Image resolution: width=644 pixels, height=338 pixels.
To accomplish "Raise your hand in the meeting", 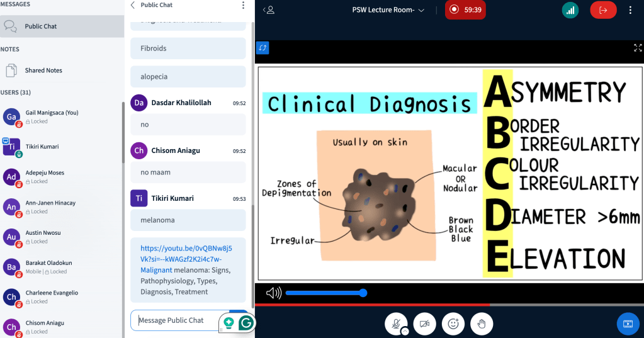I will [482, 324].
